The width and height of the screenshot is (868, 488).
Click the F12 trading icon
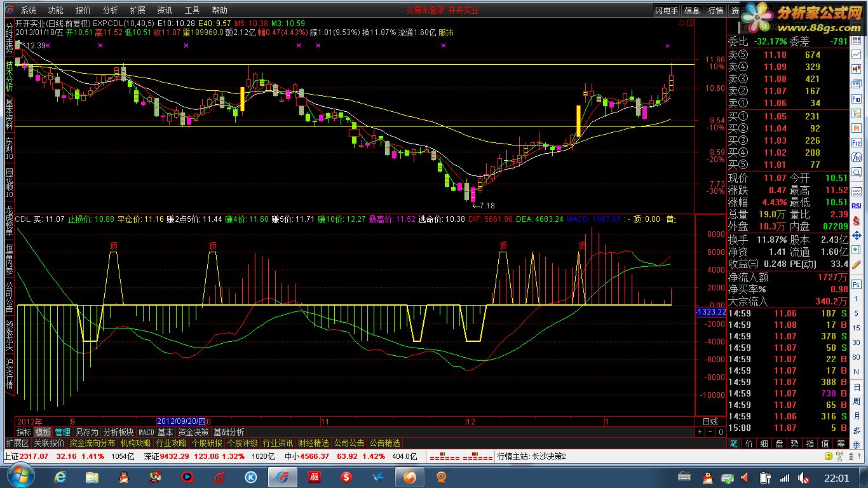857,142
